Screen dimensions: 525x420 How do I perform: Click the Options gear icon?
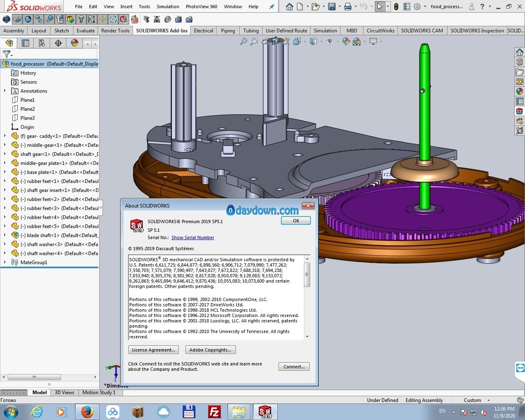(x=417, y=7)
